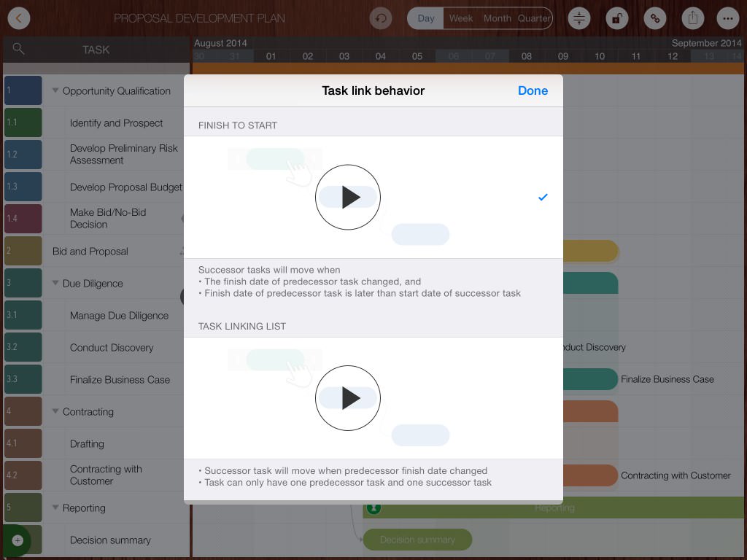747x560 pixels.
Task: Tap the back arrow button
Action: pyautogui.click(x=19, y=18)
